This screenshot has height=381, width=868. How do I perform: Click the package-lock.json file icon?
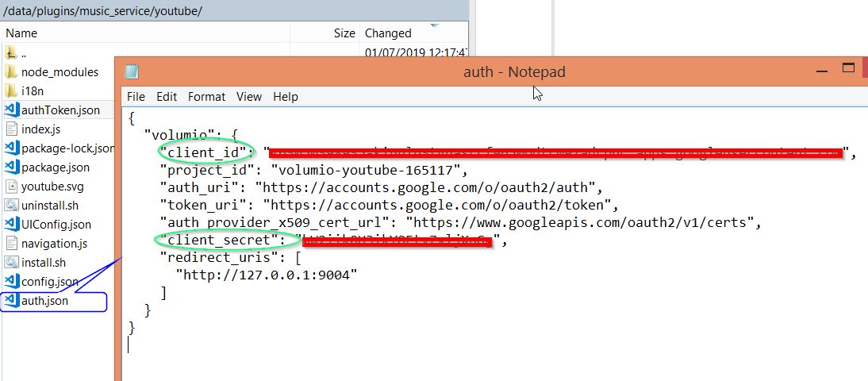coord(12,148)
